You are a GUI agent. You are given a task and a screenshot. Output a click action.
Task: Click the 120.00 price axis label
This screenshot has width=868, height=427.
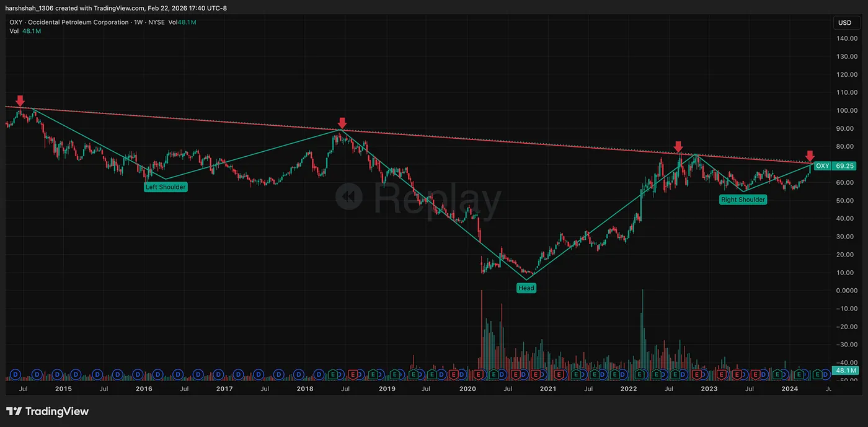[x=846, y=74]
